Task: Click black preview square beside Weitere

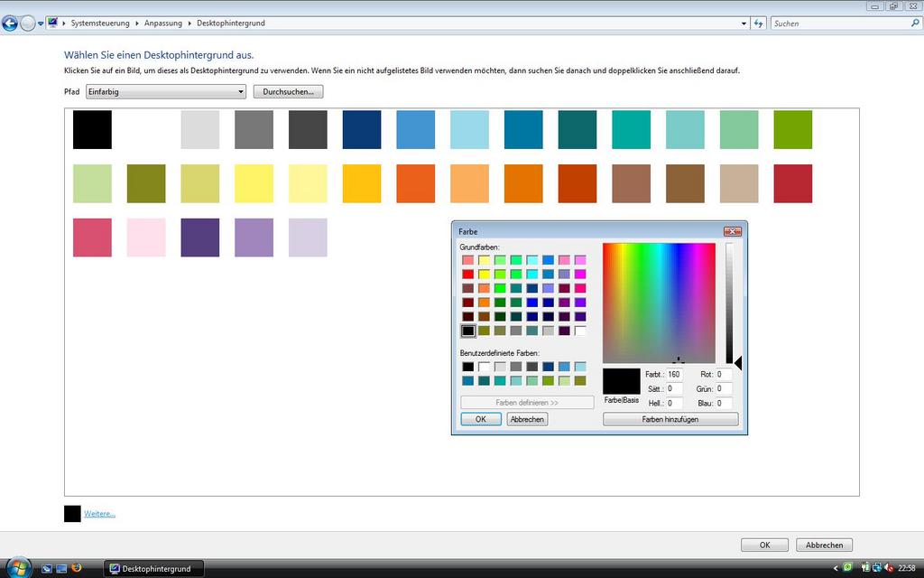Action: [72, 514]
